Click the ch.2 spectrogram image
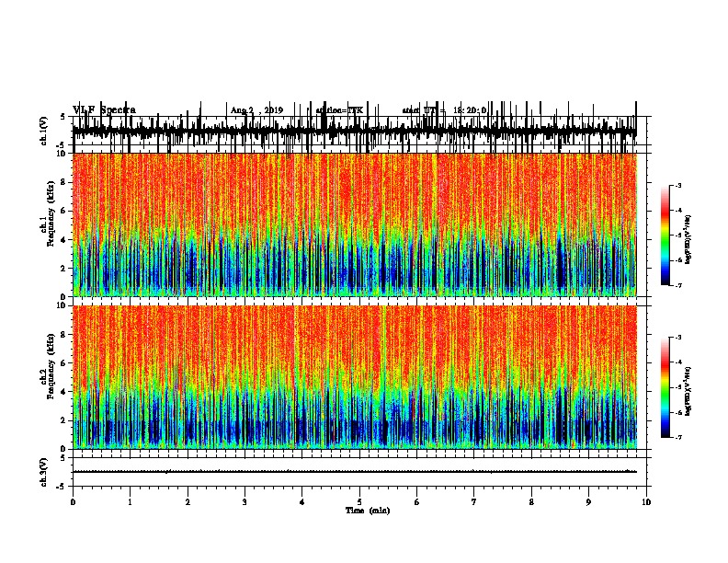The image size is (728, 563). pyautogui.click(x=355, y=377)
